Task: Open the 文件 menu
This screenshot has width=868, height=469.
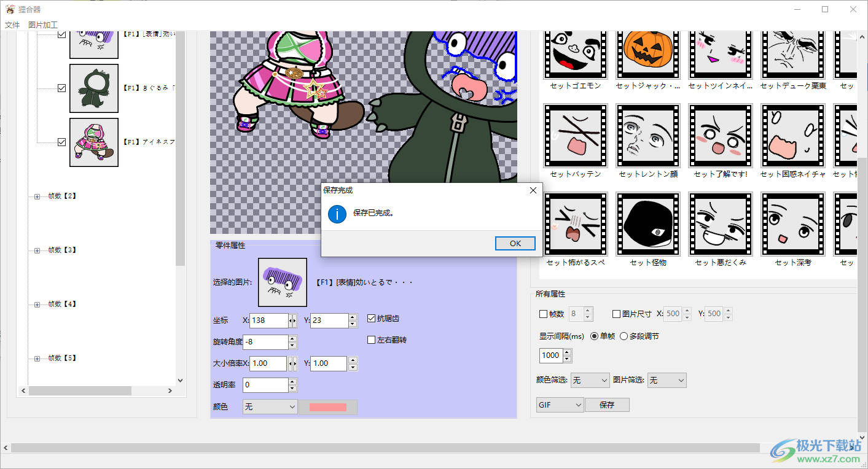Action: coord(12,25)
